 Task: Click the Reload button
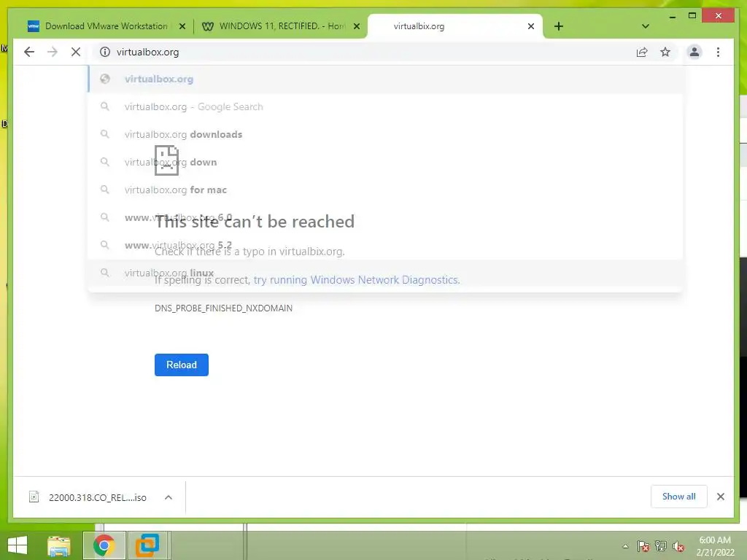coord(182,365)
